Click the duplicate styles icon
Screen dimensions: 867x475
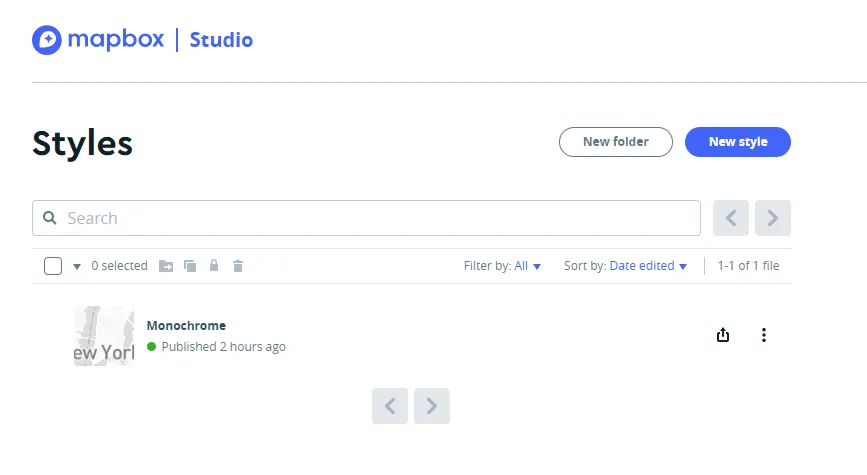(190, 266)
